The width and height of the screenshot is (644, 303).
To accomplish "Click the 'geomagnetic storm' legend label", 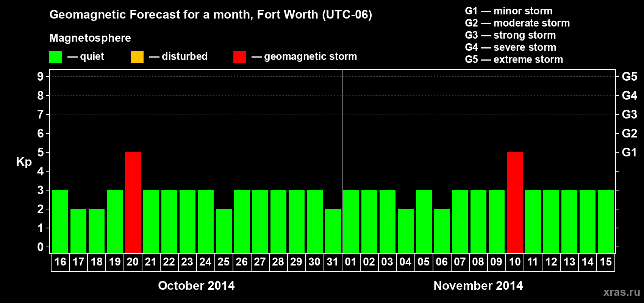I will tap(311, 56).
